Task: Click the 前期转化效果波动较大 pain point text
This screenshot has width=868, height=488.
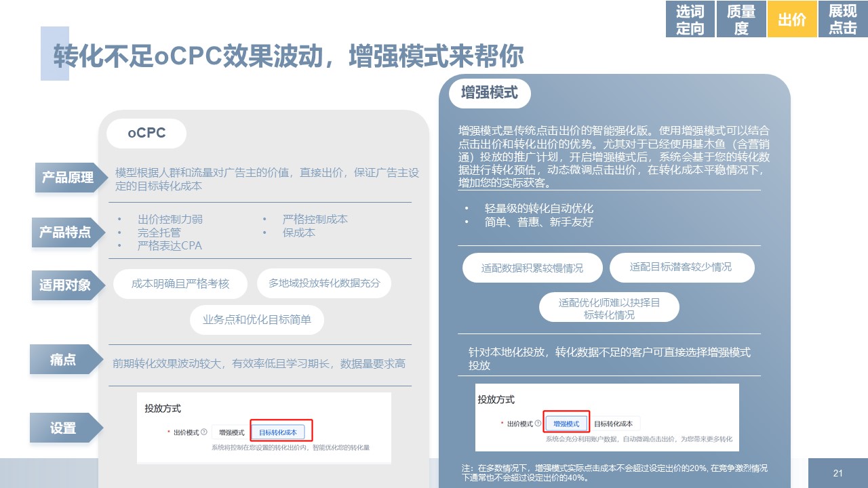Action: click(x=259, y=363)
